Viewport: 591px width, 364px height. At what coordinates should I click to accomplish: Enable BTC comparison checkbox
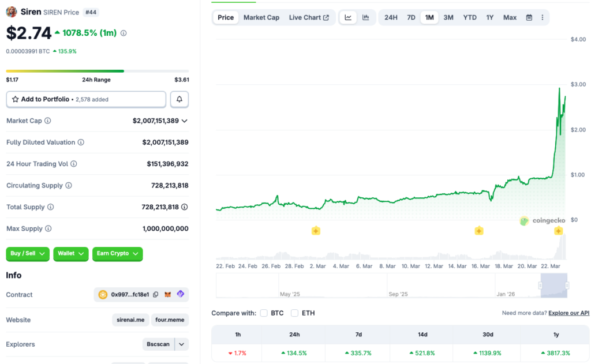point(264,313)
